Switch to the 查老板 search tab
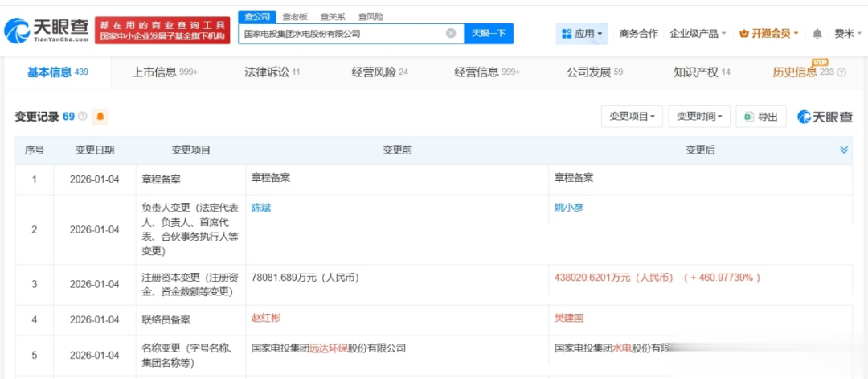This screenshot has width=868, height=379. coord(295,17)
